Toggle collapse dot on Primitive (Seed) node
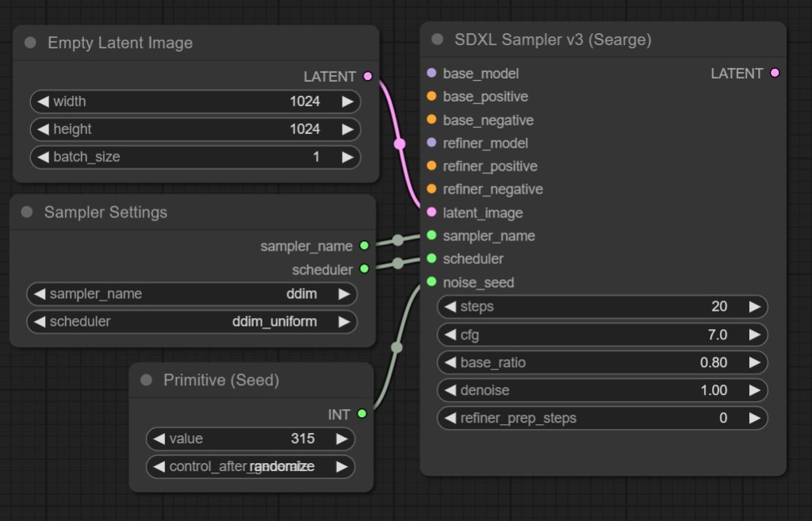812x521 pixels. 146,381
